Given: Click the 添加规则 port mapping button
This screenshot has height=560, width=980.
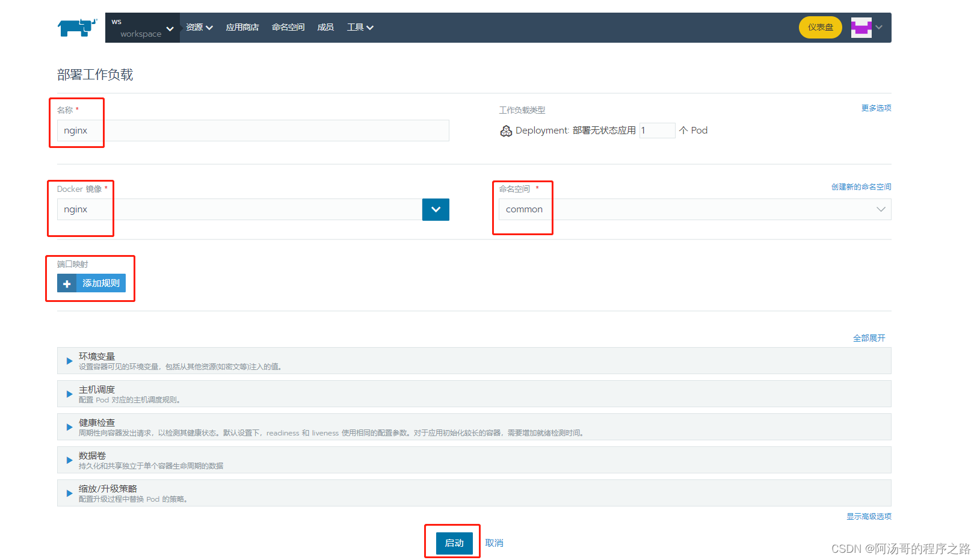Looking at the screenshot, I should tap(91, 283).
